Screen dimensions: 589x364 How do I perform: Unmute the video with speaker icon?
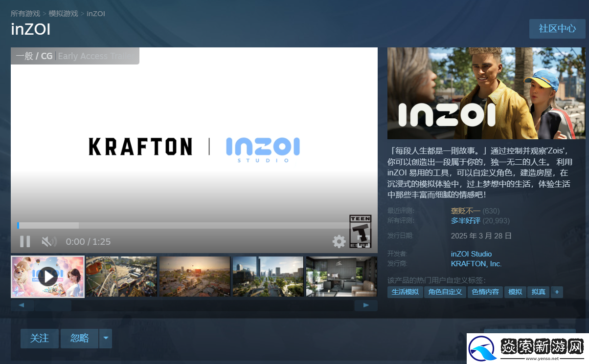pyautogui.click(x=48, y=241)
